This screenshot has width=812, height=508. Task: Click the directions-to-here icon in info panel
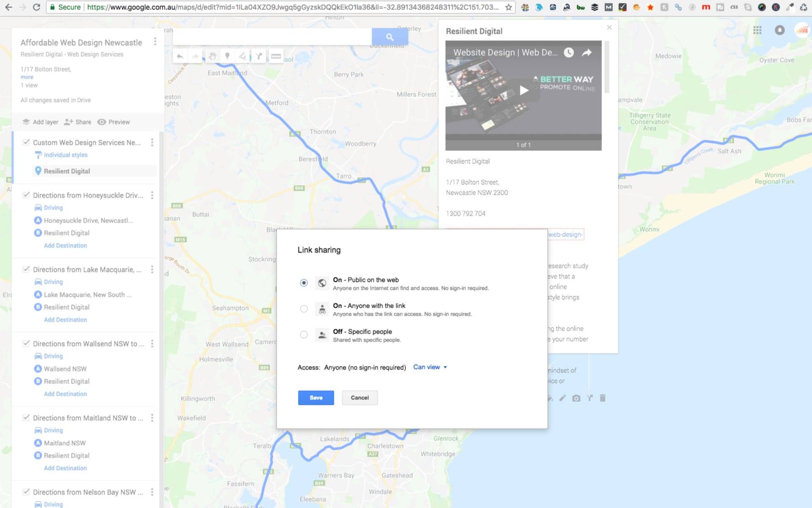click(590, 398)
